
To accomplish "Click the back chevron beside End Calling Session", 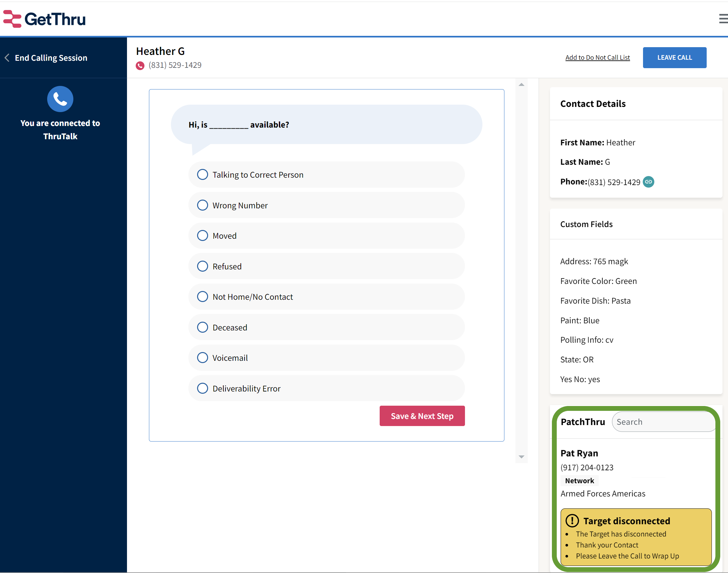I will pos(7,58).
